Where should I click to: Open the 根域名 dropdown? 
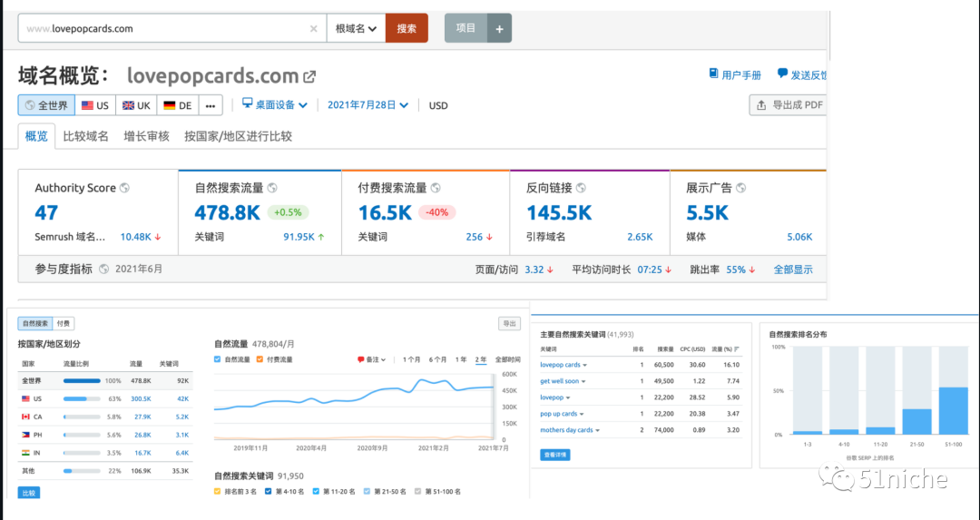(x=356, y=28)
